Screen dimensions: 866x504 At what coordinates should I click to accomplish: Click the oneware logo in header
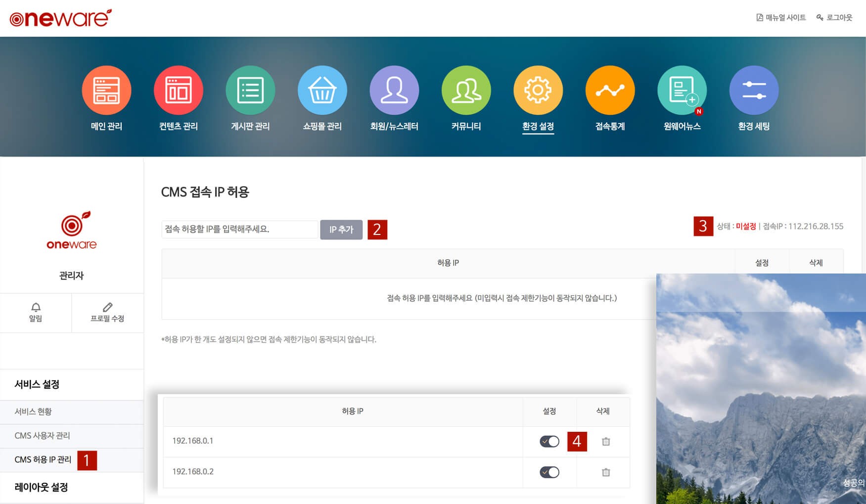pyautogui.click(x=60, y=18)
